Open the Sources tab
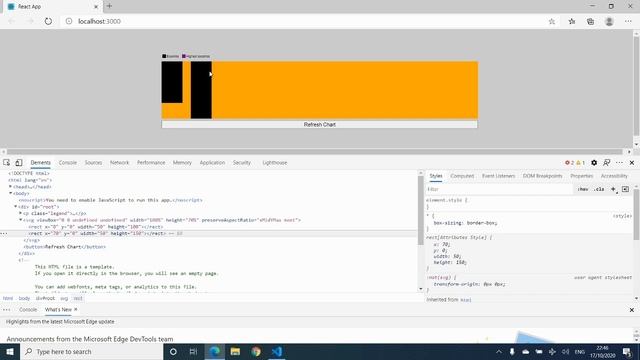Screen dimensions: 640x360 click(93, 162)
